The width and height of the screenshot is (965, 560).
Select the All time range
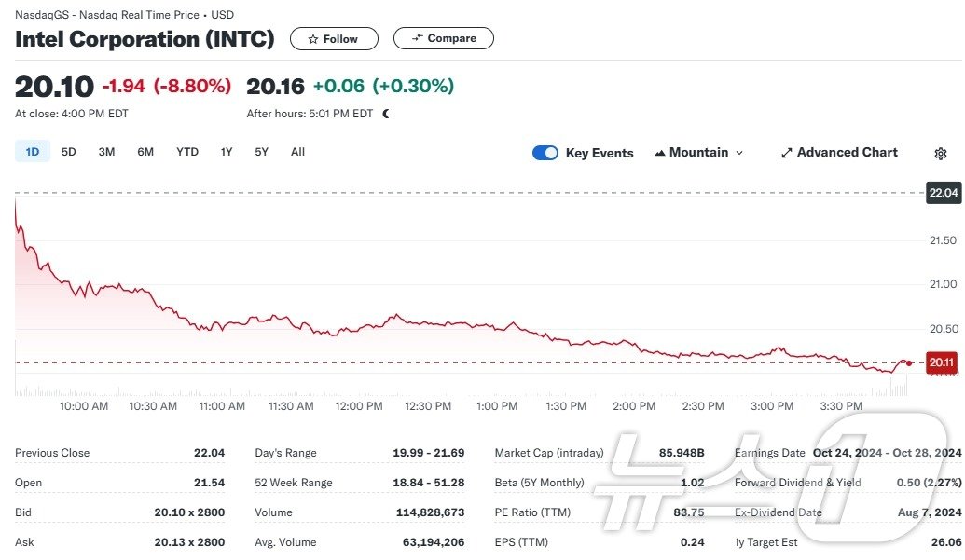(x=297, y=152)
